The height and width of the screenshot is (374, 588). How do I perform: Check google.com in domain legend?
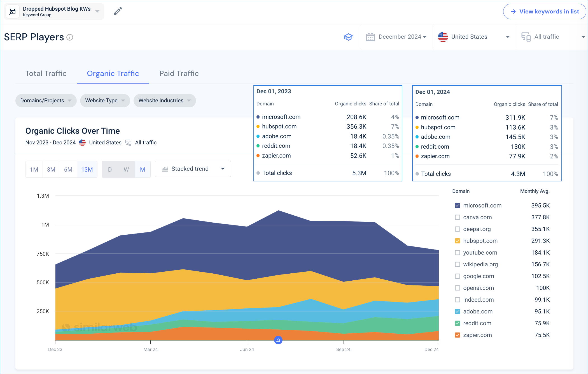click(x=458, y=276)
